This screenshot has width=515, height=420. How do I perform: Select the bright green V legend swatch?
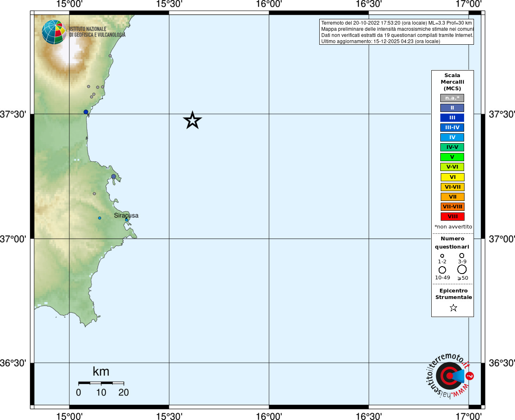pos(452,157)
